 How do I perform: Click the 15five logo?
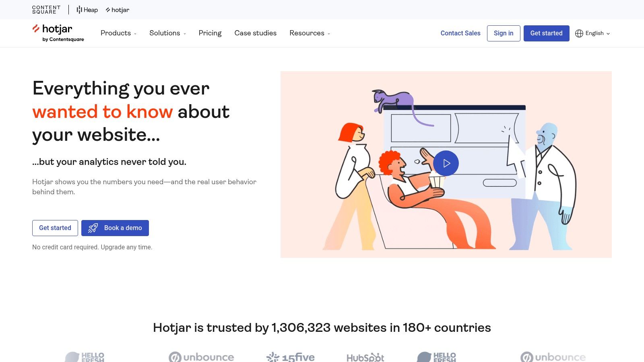[x=291, y=357]
